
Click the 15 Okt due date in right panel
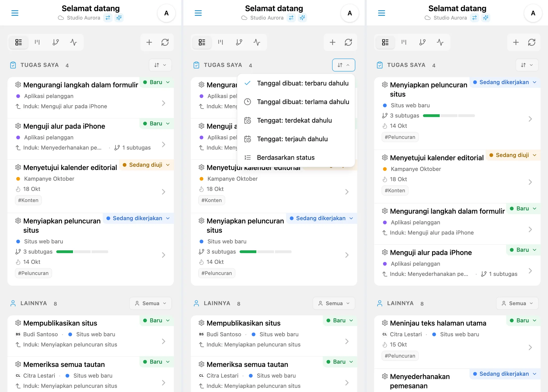pos(395,345)
